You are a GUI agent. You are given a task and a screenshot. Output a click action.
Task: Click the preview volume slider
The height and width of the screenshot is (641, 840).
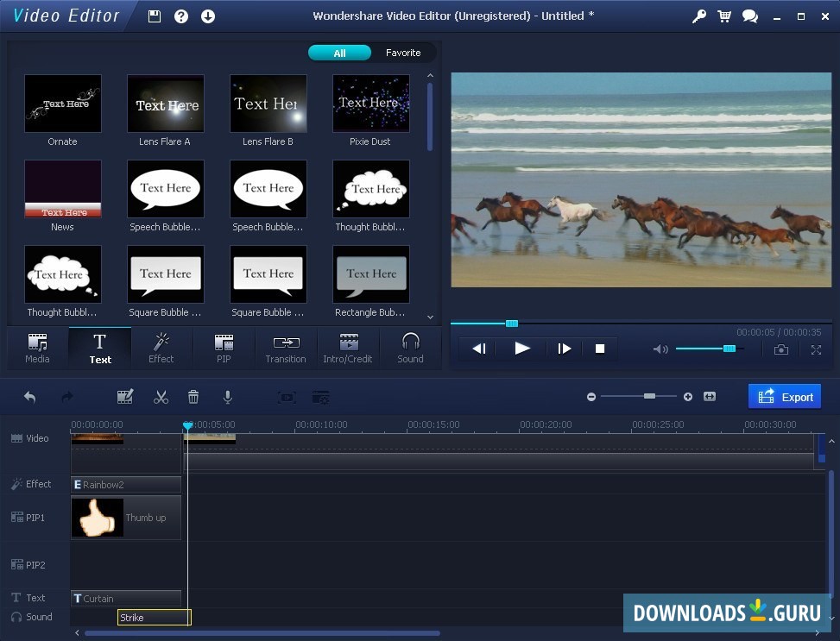coord(708,349)
